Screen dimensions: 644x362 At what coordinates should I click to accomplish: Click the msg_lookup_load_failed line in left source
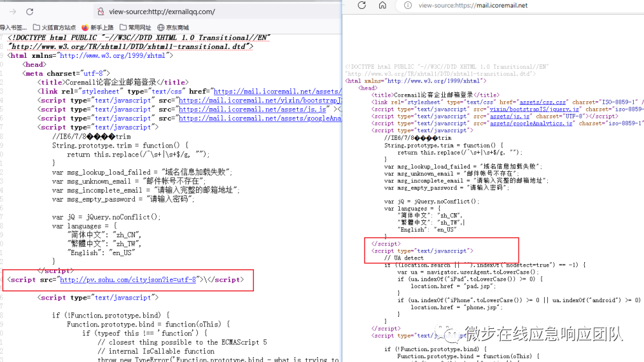pyautogui.click(x=143, y=172)
